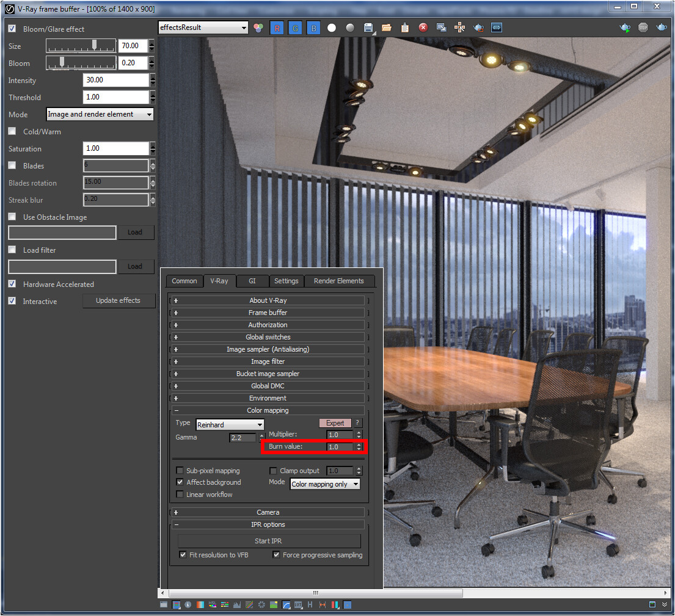
Task: Click the Color mapping help '?' button
Action: point(357,422)
